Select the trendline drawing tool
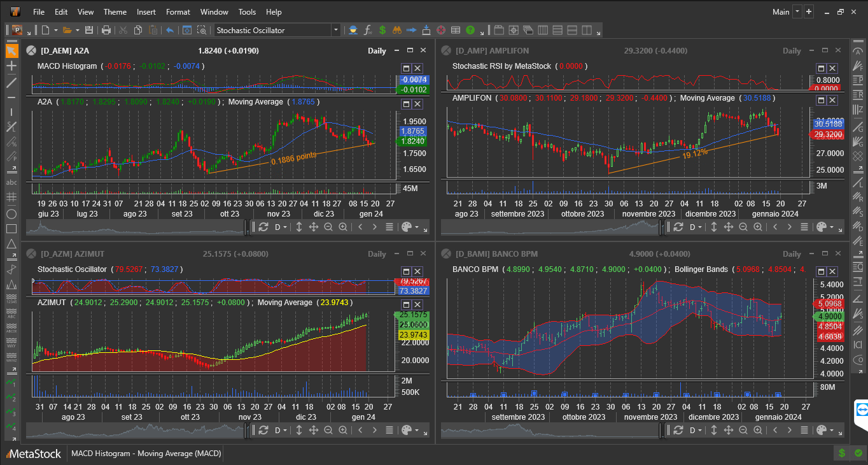868x465 pixels. (11, 82)
